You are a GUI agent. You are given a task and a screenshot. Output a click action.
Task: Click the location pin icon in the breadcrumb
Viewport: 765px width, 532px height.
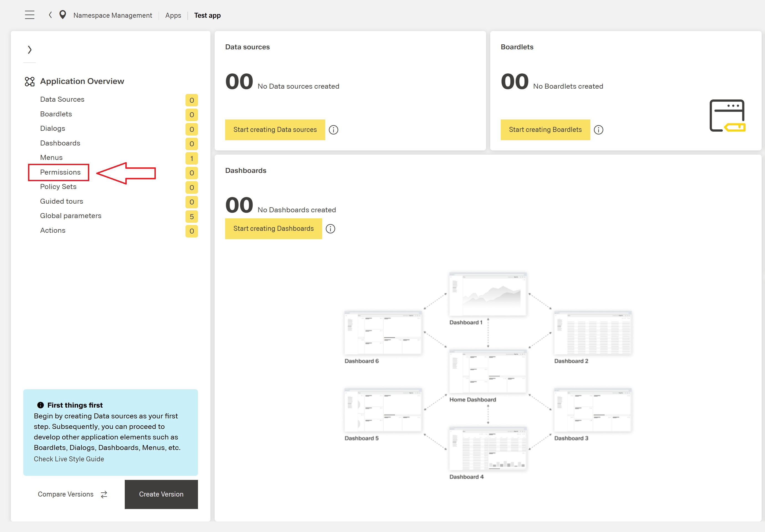pyautogui.click(x=63, y=15)
